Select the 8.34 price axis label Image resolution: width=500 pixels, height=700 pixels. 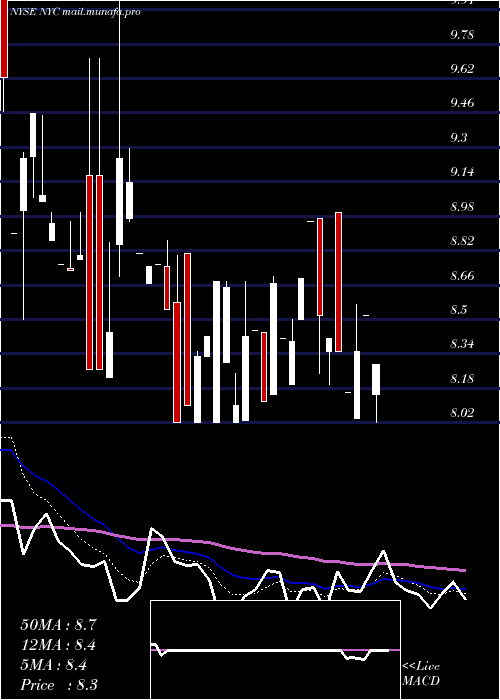point(462,344)
